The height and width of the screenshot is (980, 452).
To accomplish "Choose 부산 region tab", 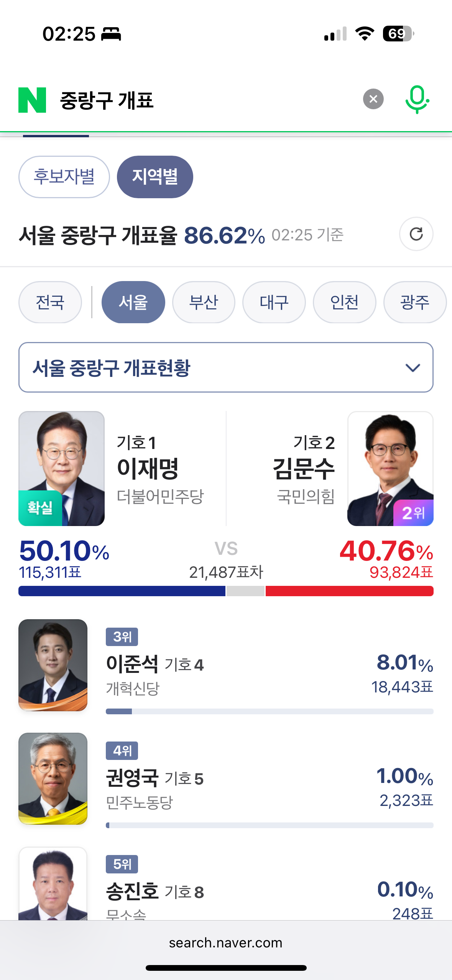I will (204, 302).
